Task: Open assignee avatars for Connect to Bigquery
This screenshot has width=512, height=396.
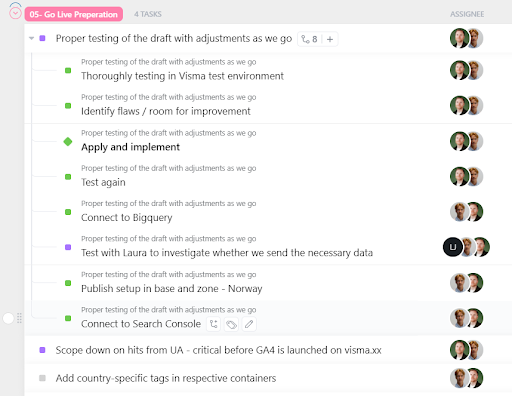Action: (x=466, y=212)
